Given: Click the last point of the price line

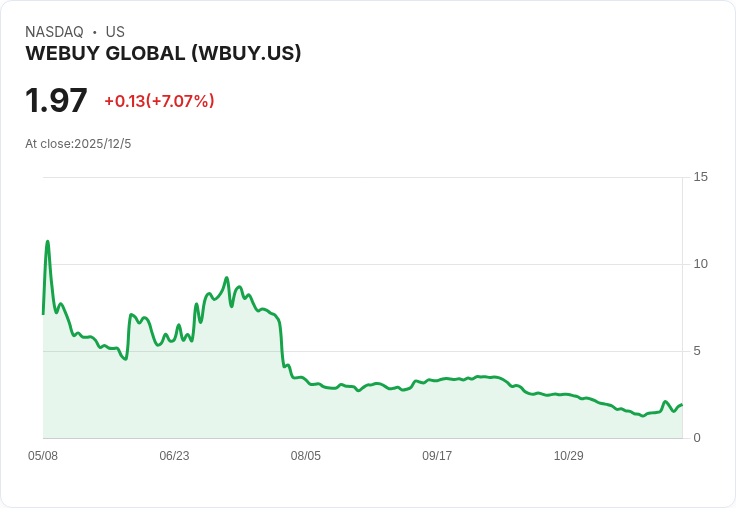Looking at the screenshot, I should tap(682, 404).
